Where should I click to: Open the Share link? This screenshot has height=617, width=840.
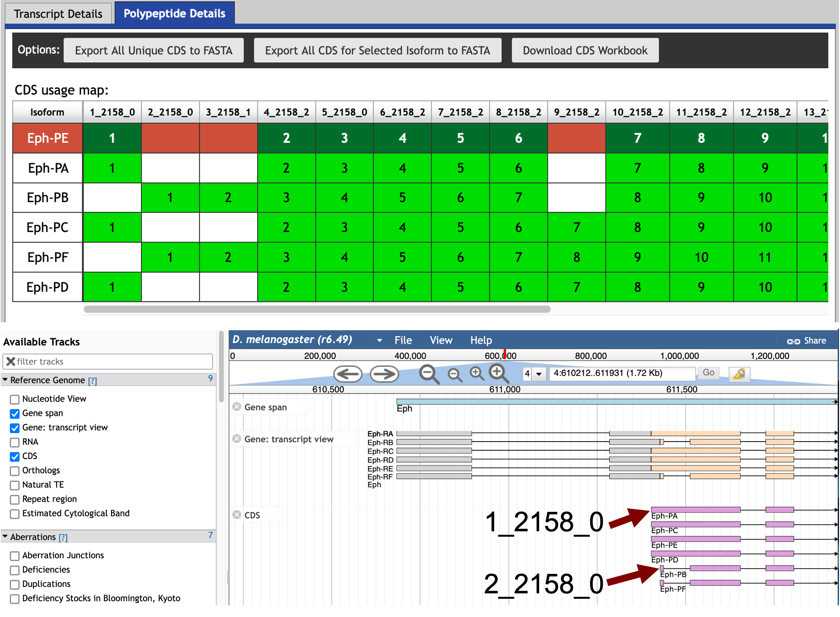point(806,341)
